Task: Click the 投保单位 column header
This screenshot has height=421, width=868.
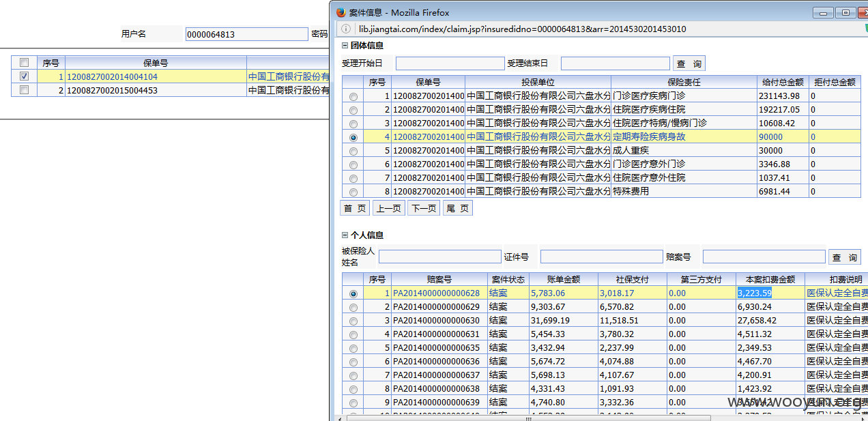Action: 538,82
